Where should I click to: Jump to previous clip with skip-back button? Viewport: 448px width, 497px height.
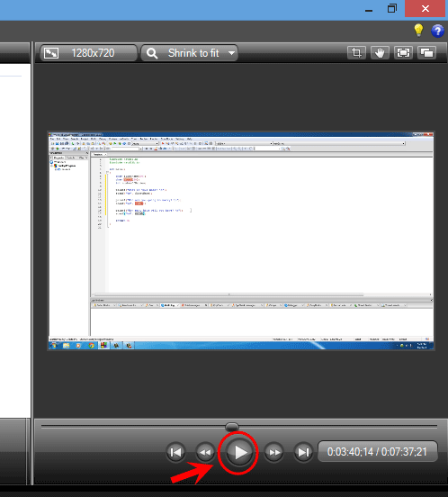pyautogui.click(x=176, y=452)
